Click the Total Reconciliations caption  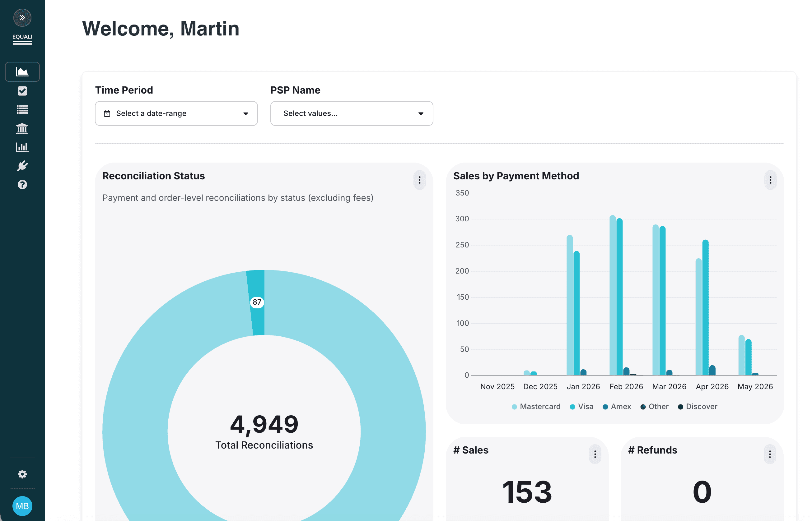click(x=264, y=445)
